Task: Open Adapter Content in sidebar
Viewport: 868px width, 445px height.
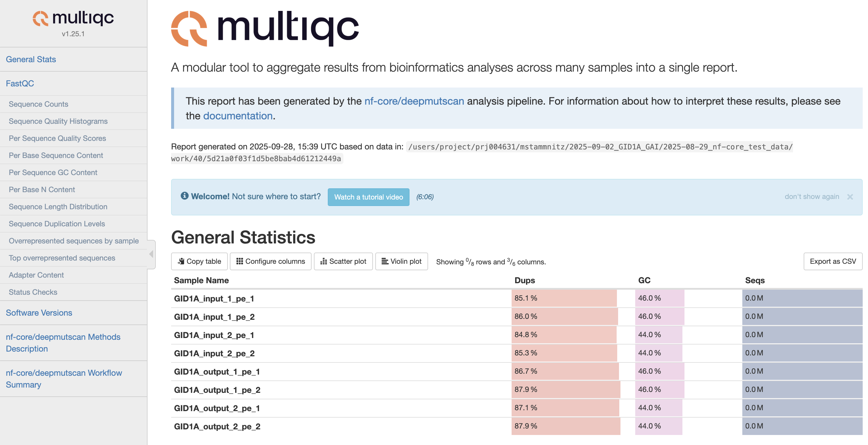Action: tap(36, 275)
